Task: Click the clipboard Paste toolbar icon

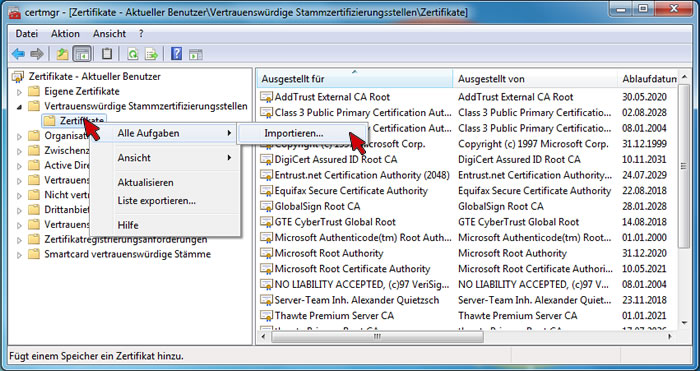Action: 107,54
